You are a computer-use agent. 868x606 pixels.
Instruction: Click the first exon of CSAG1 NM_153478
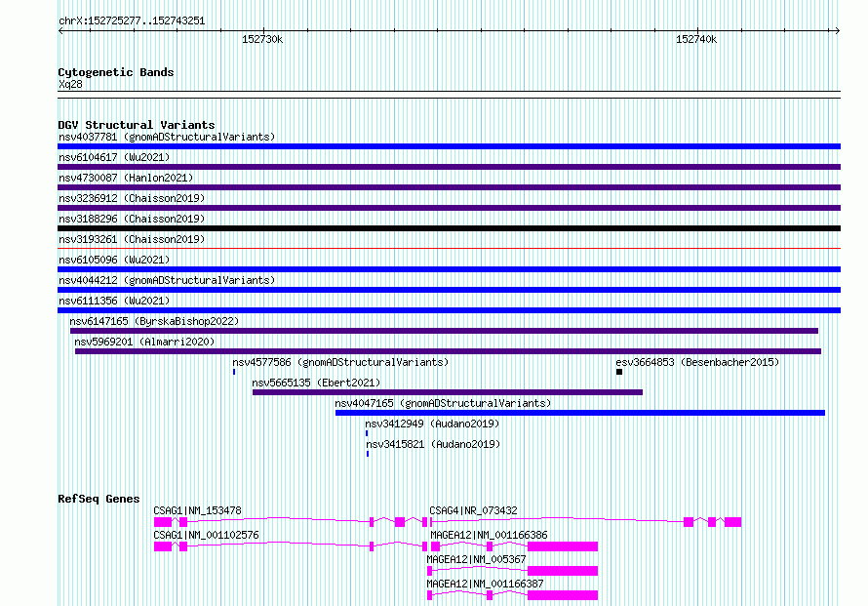point(163,522)
